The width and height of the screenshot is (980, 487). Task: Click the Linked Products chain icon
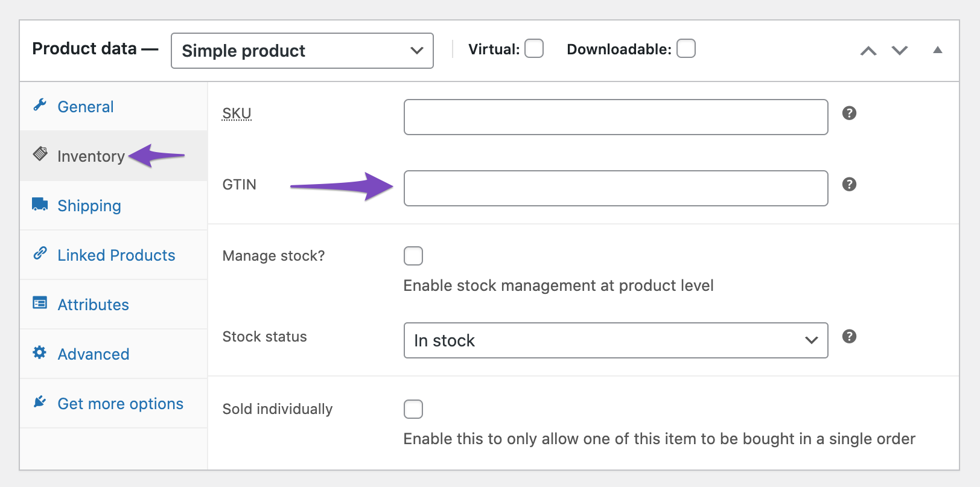point(40,253)
